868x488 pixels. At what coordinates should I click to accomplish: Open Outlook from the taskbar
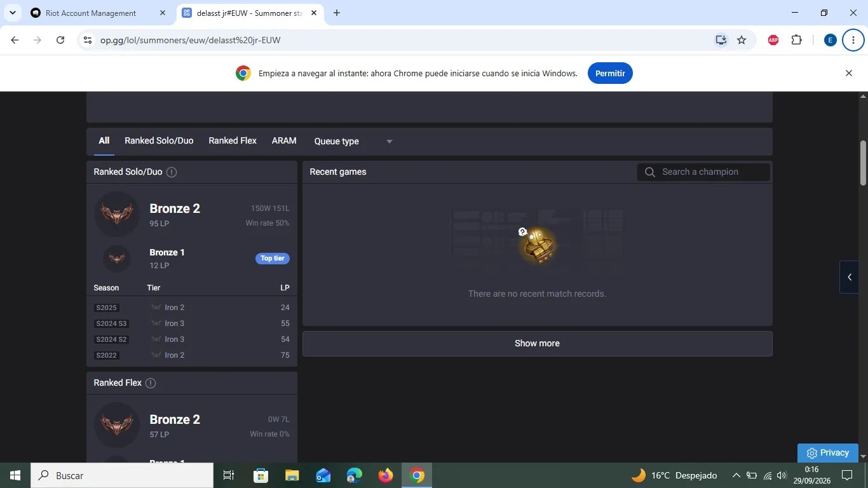pyautogui.click(x=323, y=475)
